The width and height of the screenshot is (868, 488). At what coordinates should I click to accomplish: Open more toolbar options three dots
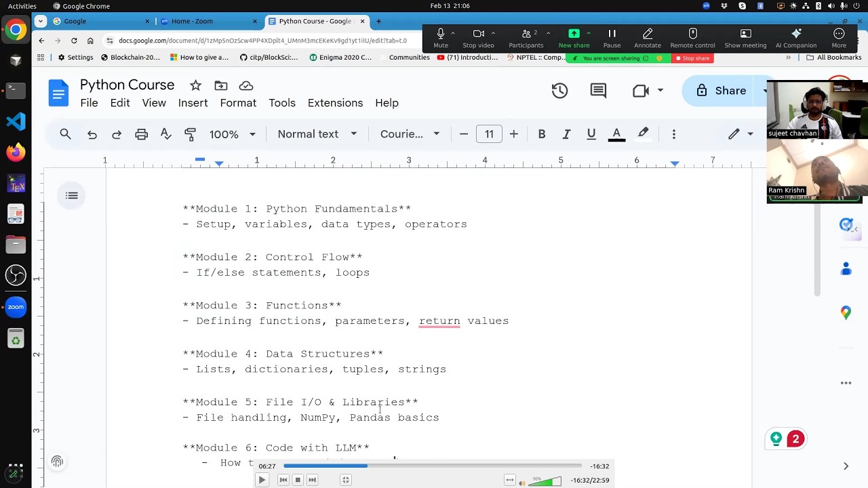tap(673, 134)
